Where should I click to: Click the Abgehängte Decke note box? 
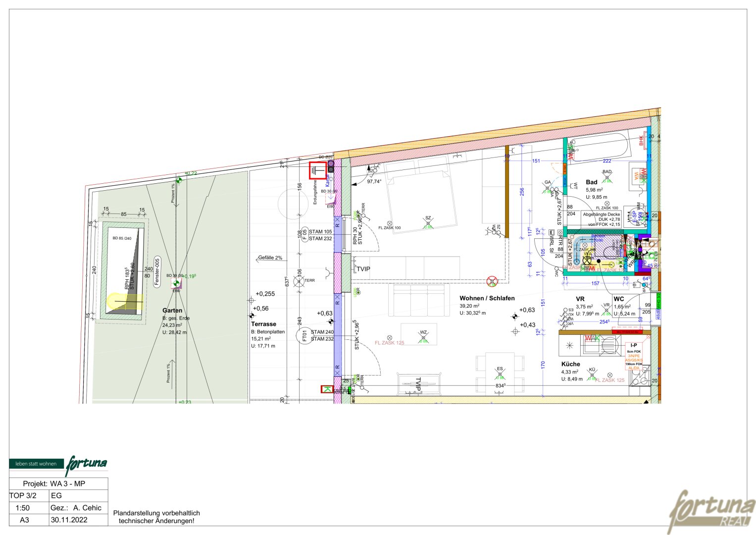[x=601, y=219]
